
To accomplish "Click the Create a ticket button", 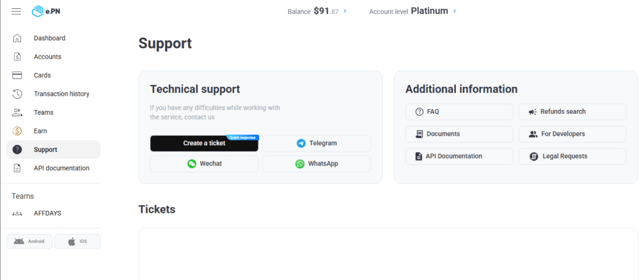I will point(204,143).
